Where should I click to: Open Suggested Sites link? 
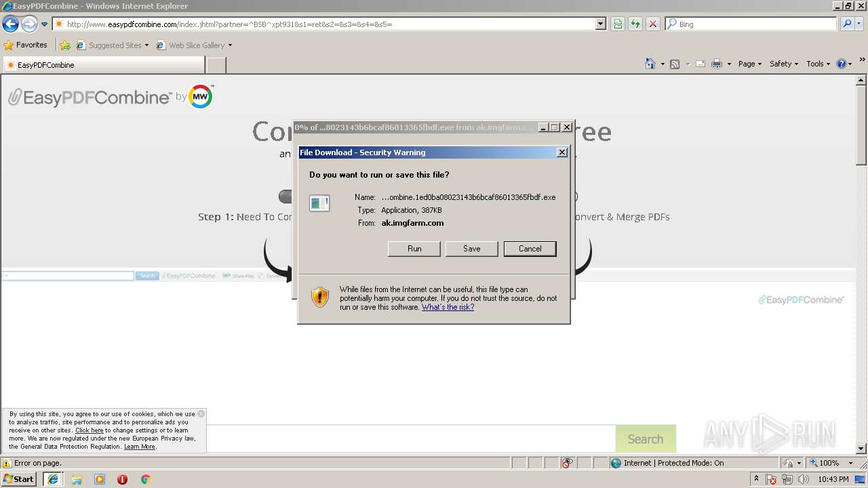coord(112,45)
